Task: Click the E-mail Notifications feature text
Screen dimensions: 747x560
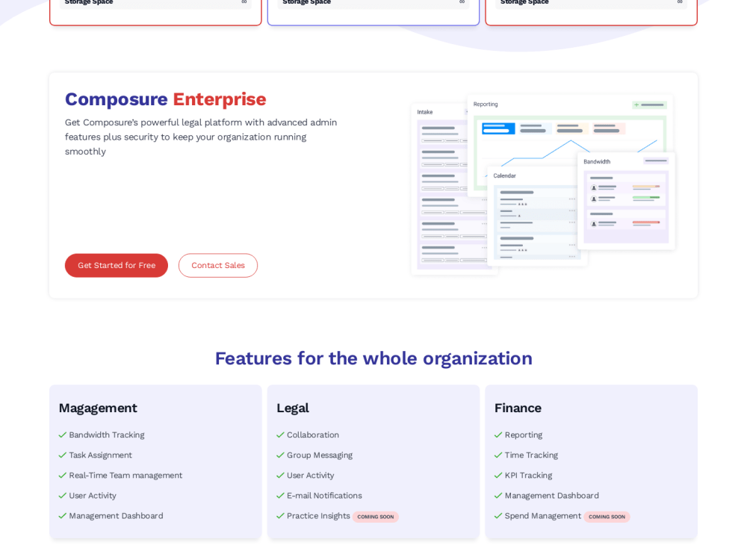Action: (x=324, y=496)
